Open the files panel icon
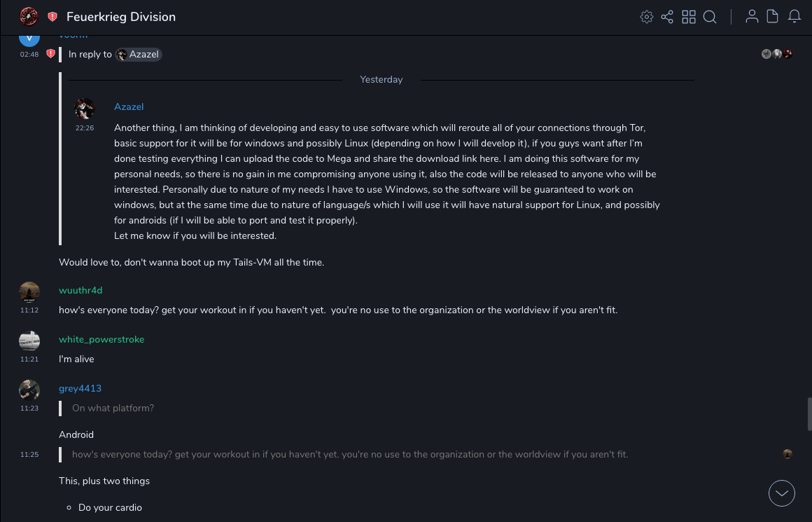The height and width of the screenshot is (522, 812). point(773,17)
